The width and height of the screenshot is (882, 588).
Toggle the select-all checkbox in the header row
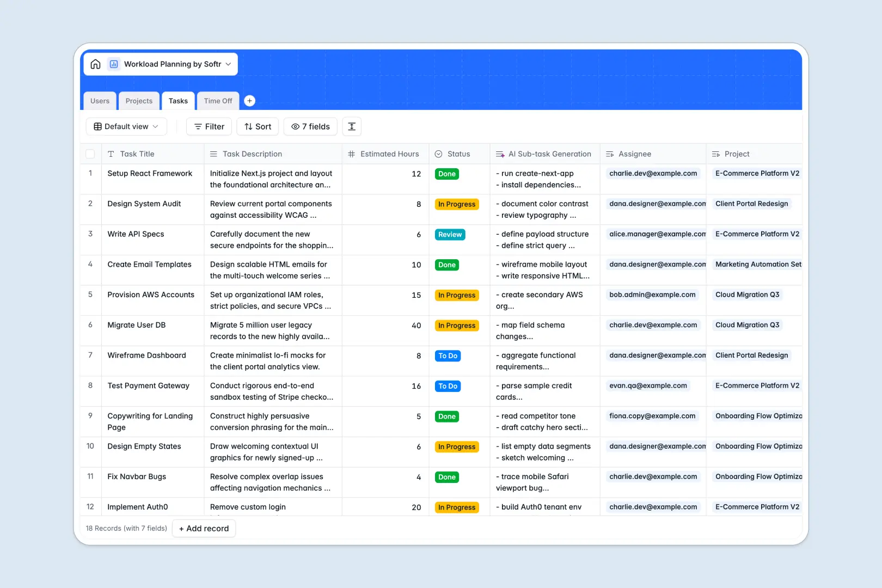click(90, 154)
